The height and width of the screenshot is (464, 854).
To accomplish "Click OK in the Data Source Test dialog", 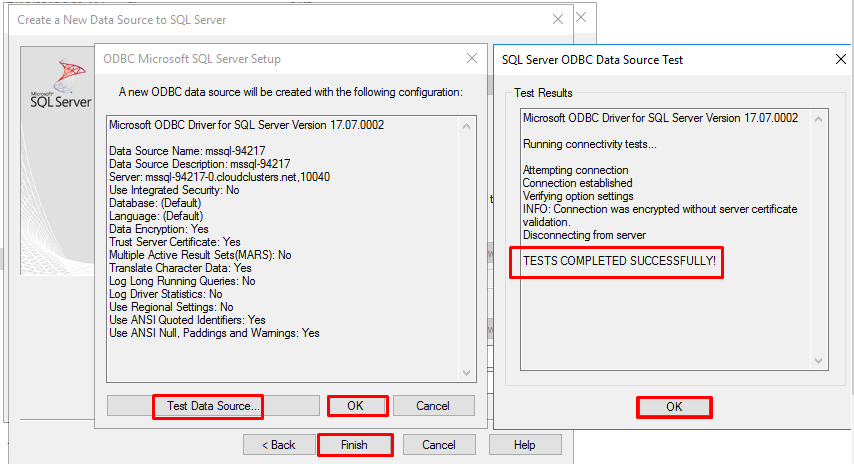I will click(674, 407).
